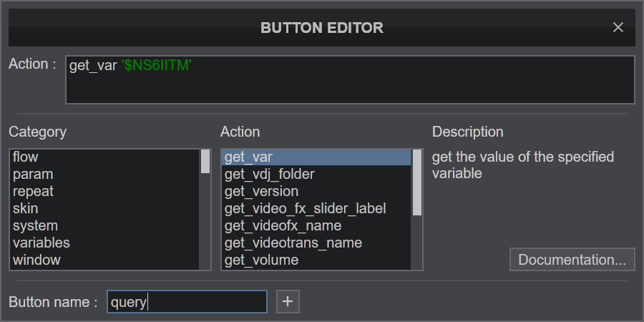Select the system category

click(104, 226)
